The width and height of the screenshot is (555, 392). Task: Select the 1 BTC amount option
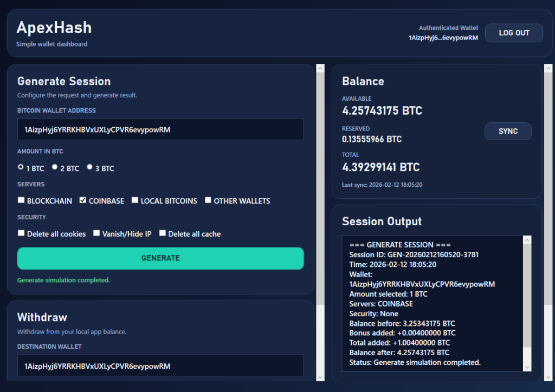(x=21, y=167)
